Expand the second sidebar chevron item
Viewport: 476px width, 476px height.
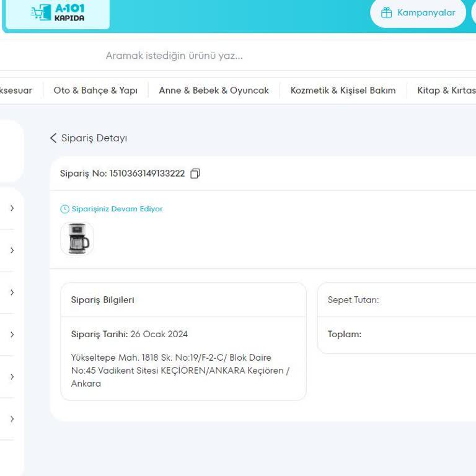coord(12,250)
